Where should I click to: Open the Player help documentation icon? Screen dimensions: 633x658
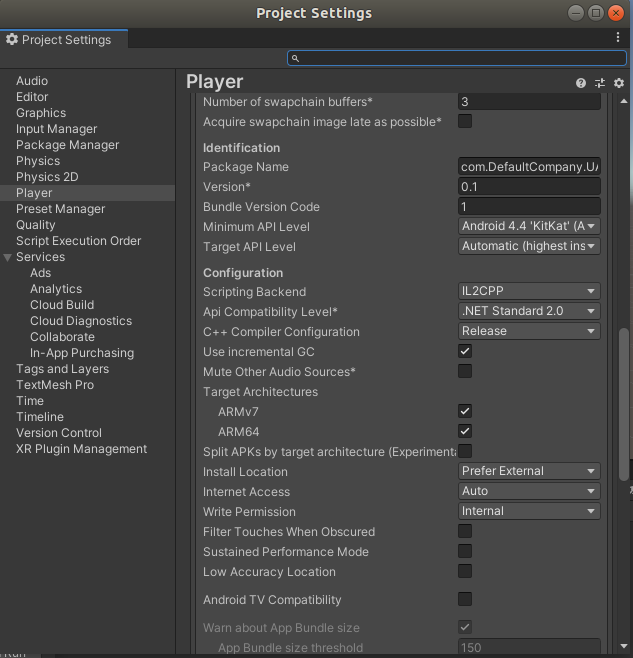pyautogui.click(x=581, y=83)
